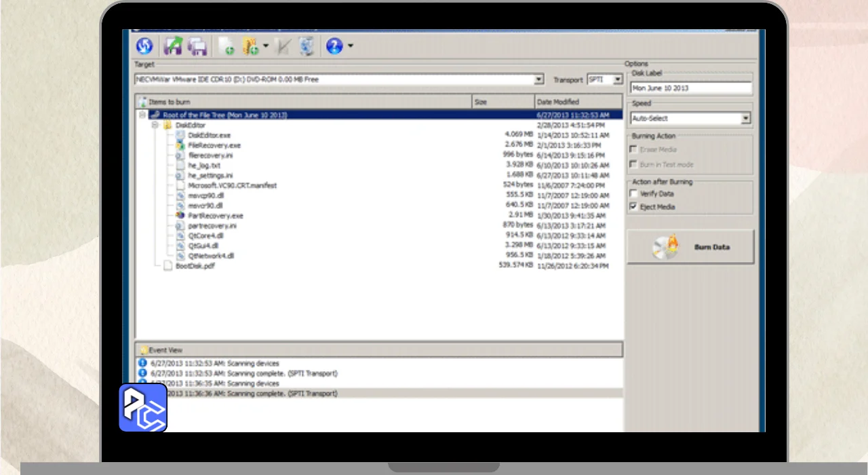
Task: Enable the Verify Data checkbox
Action: (634, 194)
